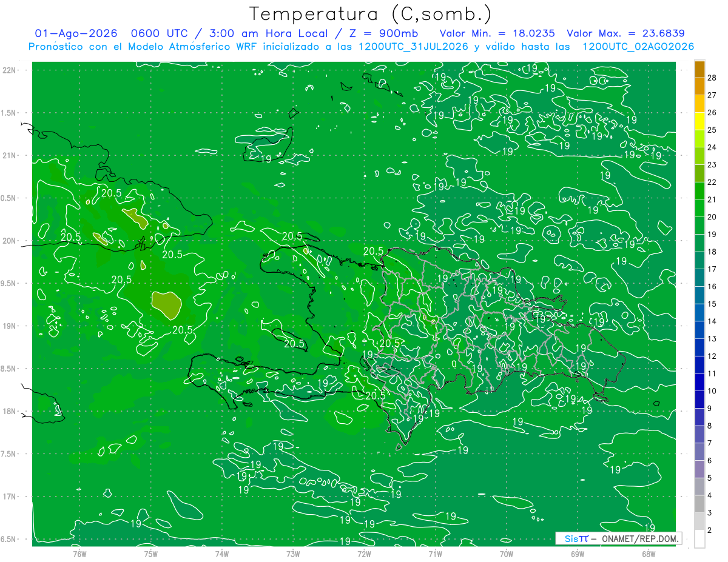
Task: Click the 75W longitude axis label
Action: [x=150, y=554]
